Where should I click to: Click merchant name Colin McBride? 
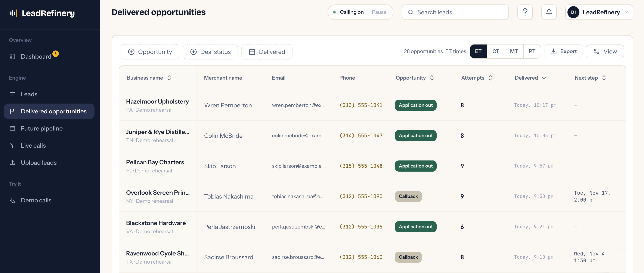coord(223,136)
